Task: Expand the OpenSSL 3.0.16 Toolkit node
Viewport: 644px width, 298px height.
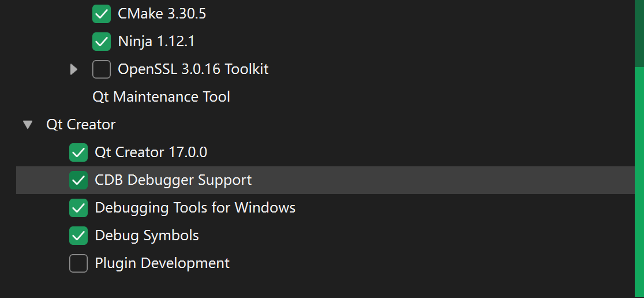Action: click(73, 69)
